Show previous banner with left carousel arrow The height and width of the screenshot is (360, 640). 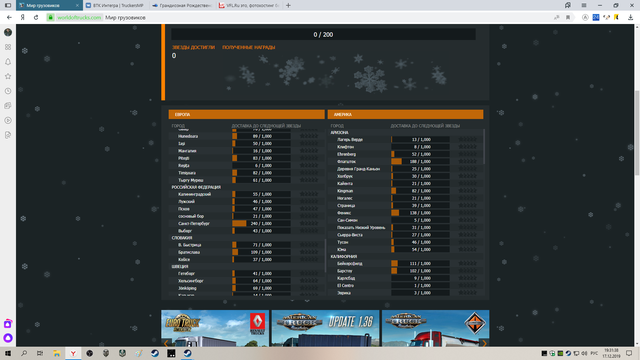tap(166, 343)
